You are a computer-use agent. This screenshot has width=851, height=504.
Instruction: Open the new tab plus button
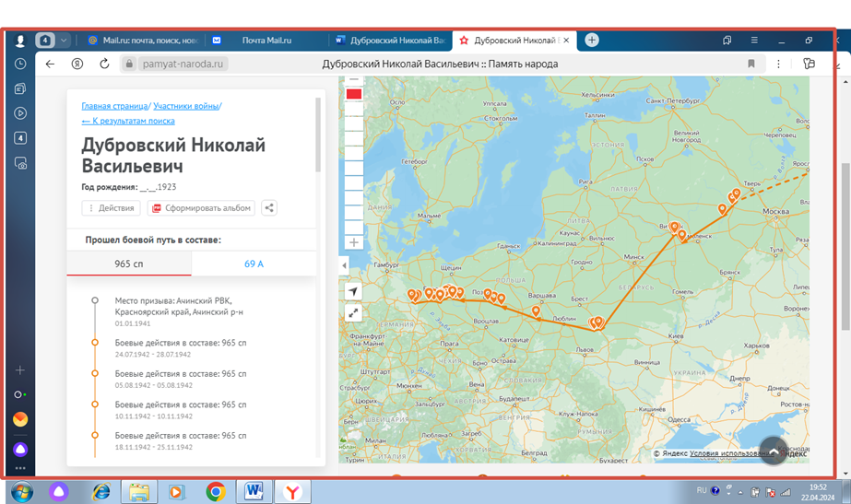click(x=592, y=41)
